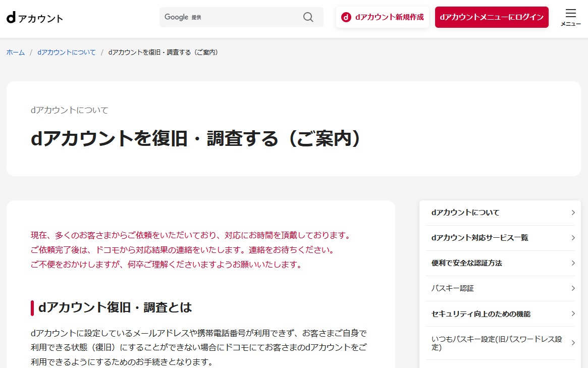Click the search magnifier icon
Viewport: 588px width, 368px height.
coord(308,17)
